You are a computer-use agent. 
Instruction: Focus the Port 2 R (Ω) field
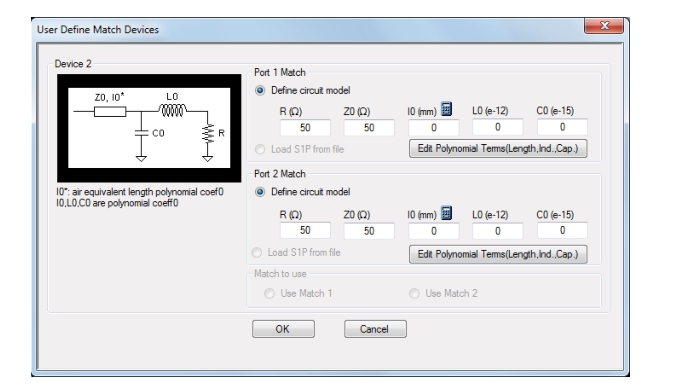305,230
